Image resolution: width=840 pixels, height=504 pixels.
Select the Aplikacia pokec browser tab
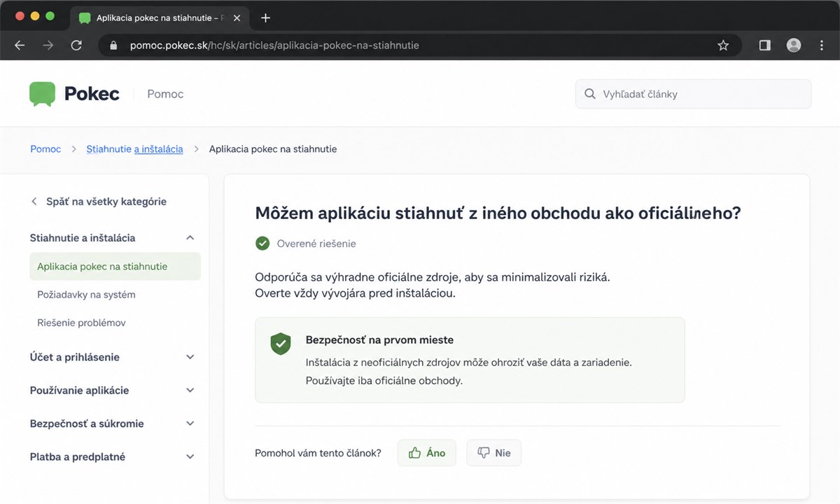coord(160,17)
